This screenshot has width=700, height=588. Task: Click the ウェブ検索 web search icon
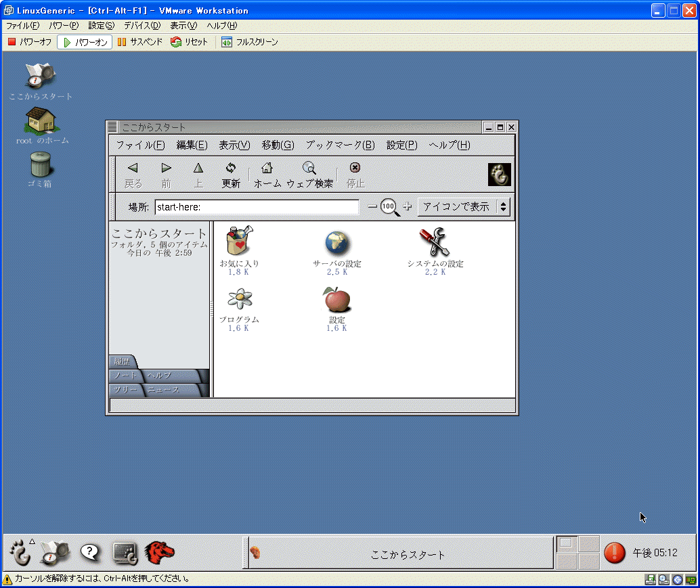click(309, 175)
